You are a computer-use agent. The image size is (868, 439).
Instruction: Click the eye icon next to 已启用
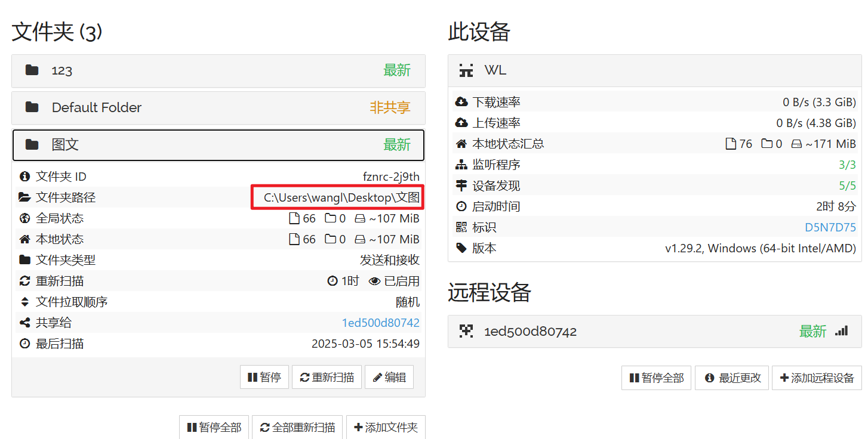click(375, 281)
